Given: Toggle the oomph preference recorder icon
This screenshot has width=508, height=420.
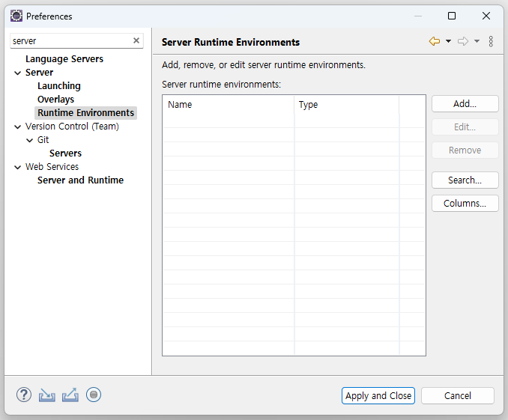Looking at the screenshot, I should tap(94, 395).
